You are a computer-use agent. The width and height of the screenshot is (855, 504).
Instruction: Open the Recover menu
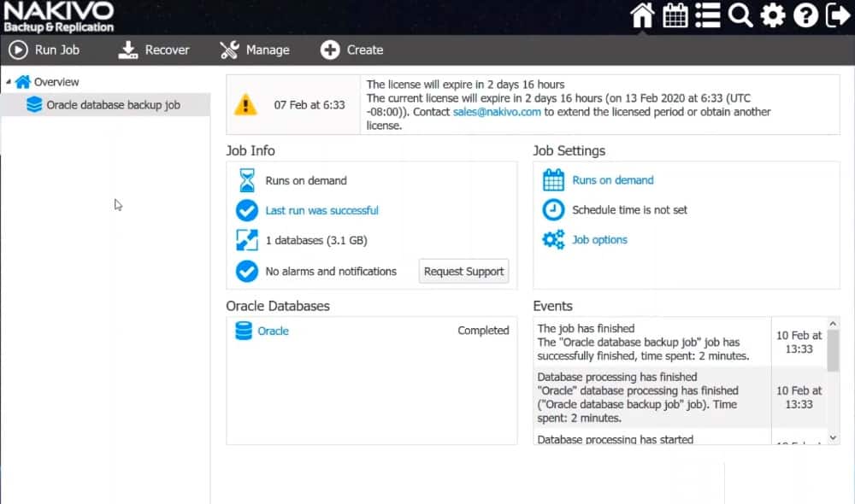click(x=154, y=50)
